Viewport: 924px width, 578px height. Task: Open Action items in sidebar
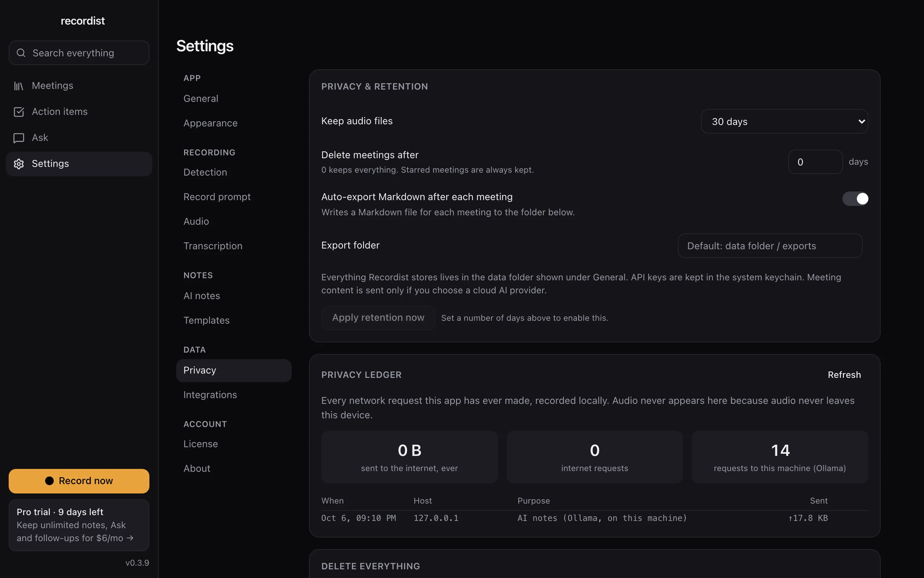click(x=79, y=112)
